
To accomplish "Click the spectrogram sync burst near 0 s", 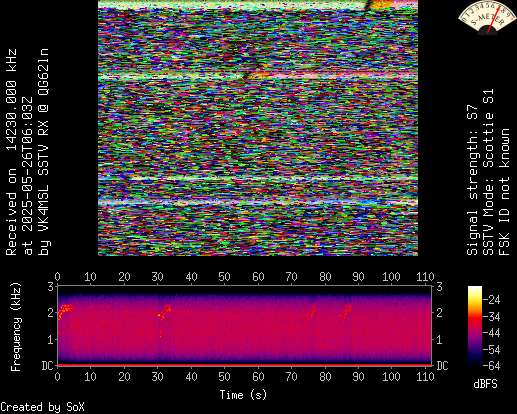I will [x=64, y=312].
